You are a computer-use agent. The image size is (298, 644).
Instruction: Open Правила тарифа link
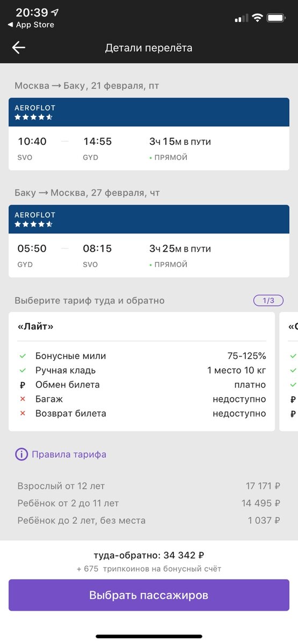69,455
